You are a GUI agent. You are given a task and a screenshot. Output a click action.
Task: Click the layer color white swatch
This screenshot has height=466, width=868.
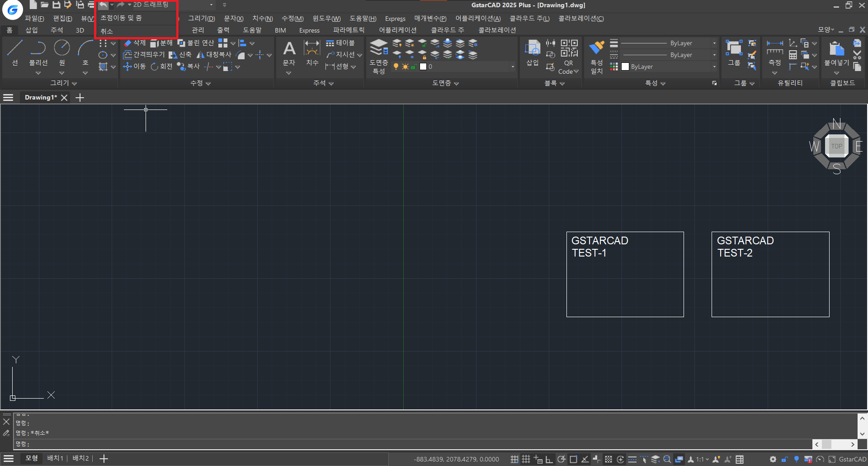(x=423, y=67)
